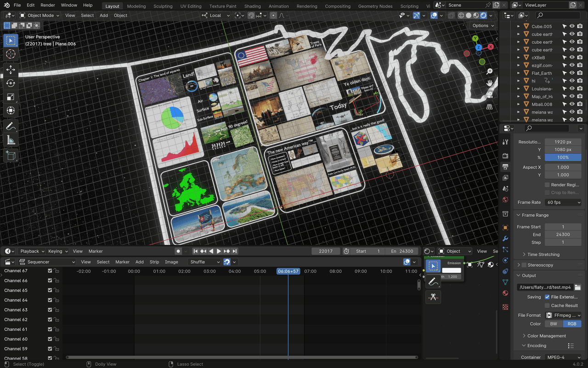Select the Scale tool in viewport toolbar
This screenshot has width=588, height=368.
pos(10,97)
